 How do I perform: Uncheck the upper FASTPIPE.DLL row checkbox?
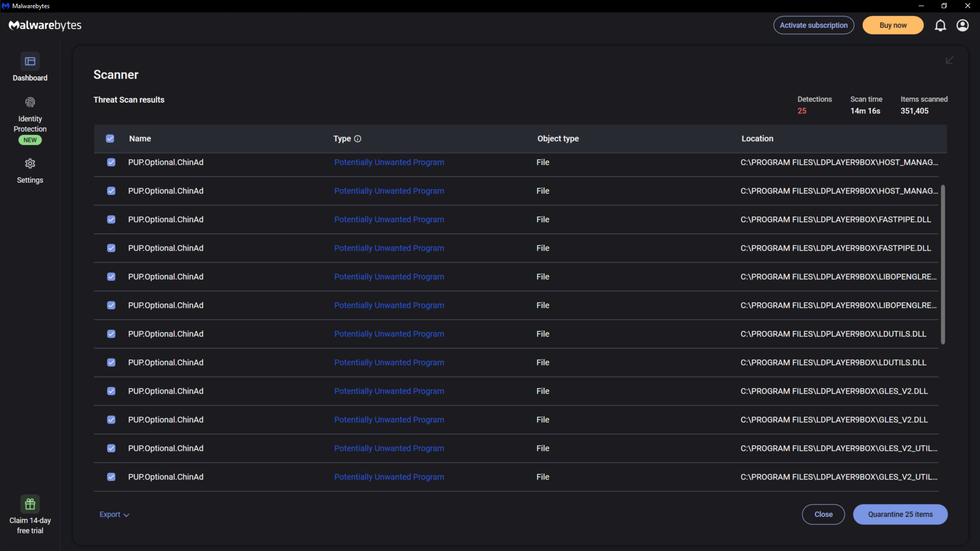[111, 220]
